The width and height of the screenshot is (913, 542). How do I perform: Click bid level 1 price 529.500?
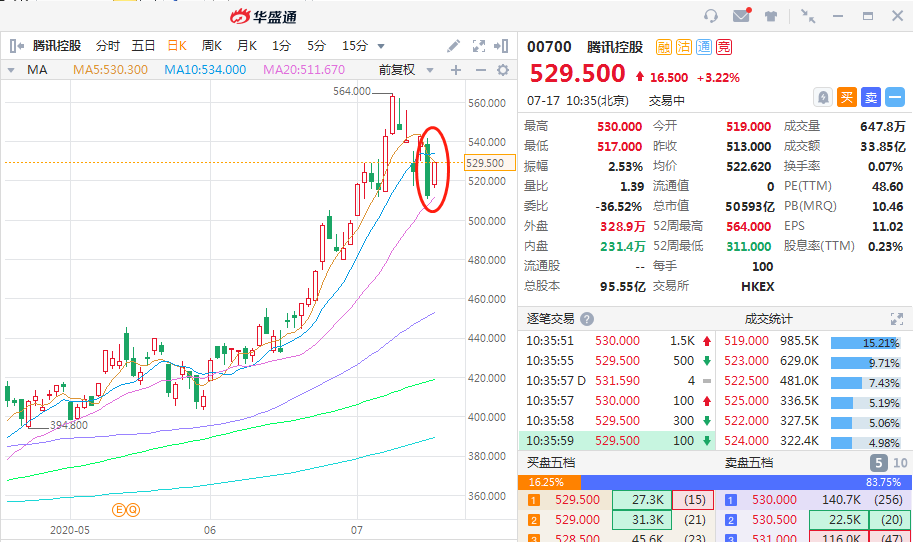pyautogui.click(x=577, y=500)
